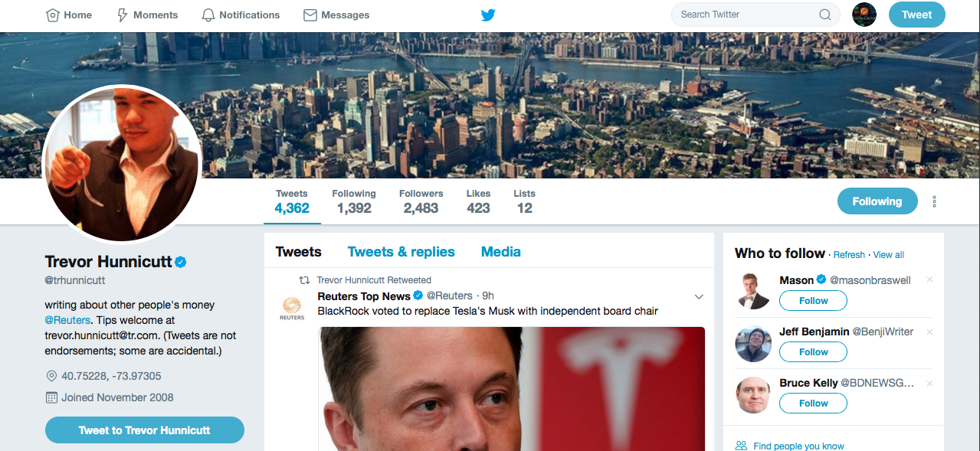Click the Reuters Top News avatar logo
Screen dimensions: 980x451
(292, 308)
